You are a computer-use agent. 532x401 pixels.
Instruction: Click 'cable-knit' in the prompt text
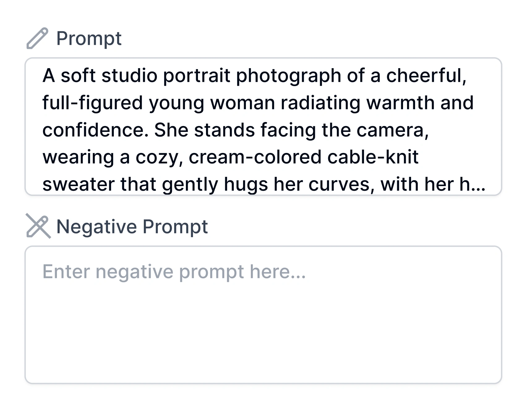(x=373, y=157)
